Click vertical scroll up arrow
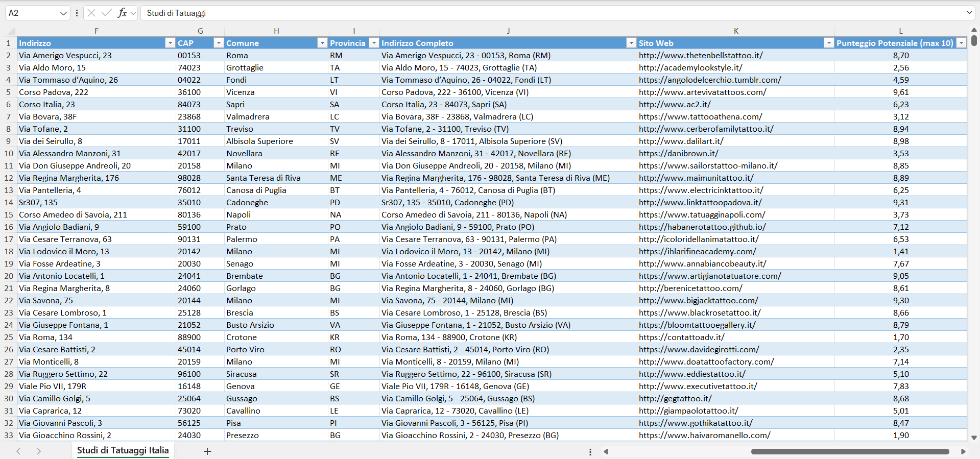This screenshot has height=459, width=980. 974,30
